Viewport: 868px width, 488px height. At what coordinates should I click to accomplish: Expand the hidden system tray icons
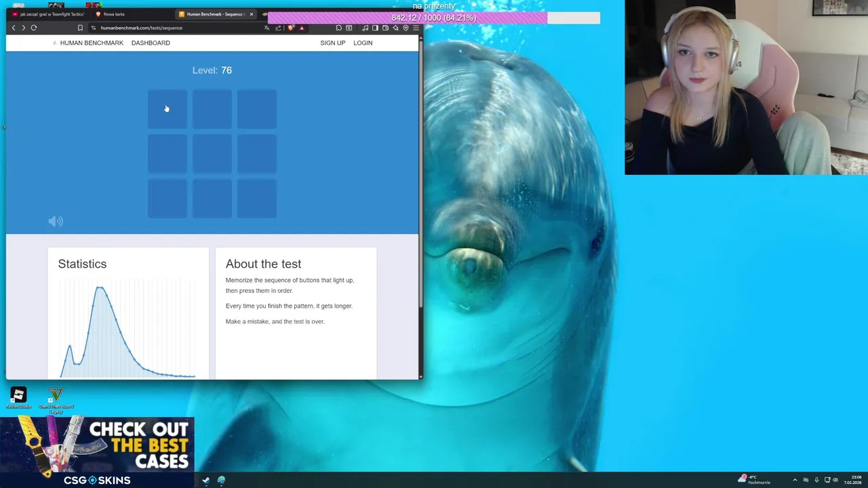(795, 480)
